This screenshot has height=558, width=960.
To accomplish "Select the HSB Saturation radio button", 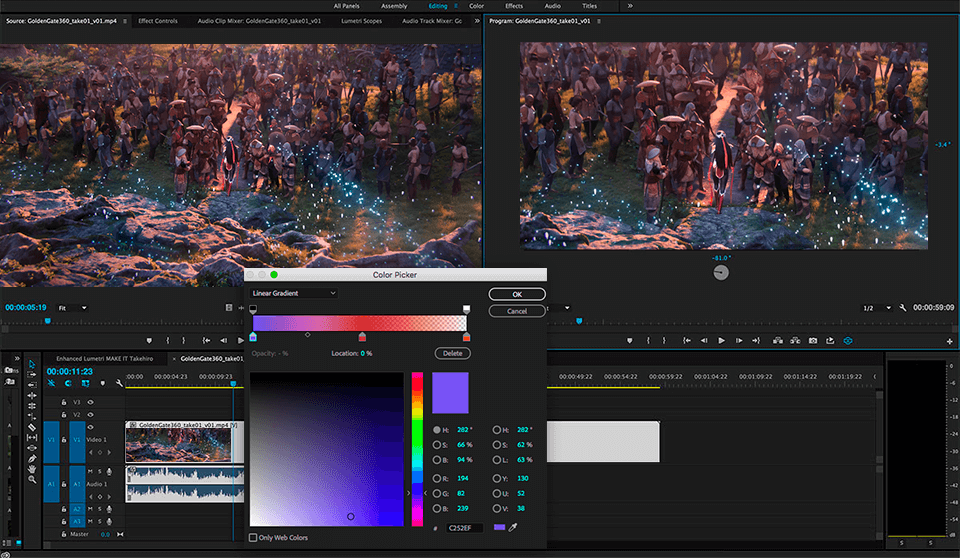I will tap(437, 445).
